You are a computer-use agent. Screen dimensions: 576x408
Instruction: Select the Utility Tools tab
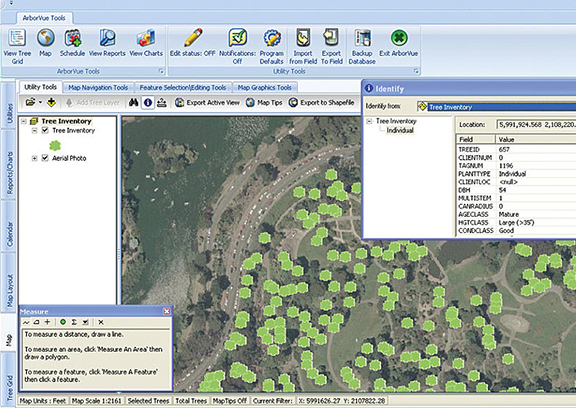pyautogui.click(x=40, y=87)
